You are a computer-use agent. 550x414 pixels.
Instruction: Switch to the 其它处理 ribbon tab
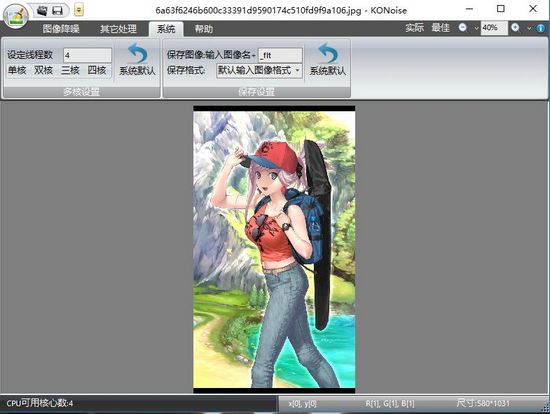coord(118,29)
